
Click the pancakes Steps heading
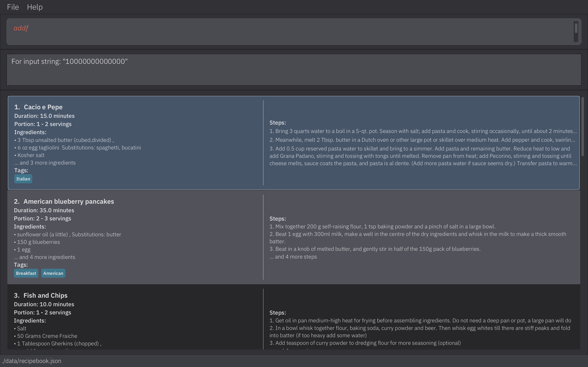pos(277,218)
